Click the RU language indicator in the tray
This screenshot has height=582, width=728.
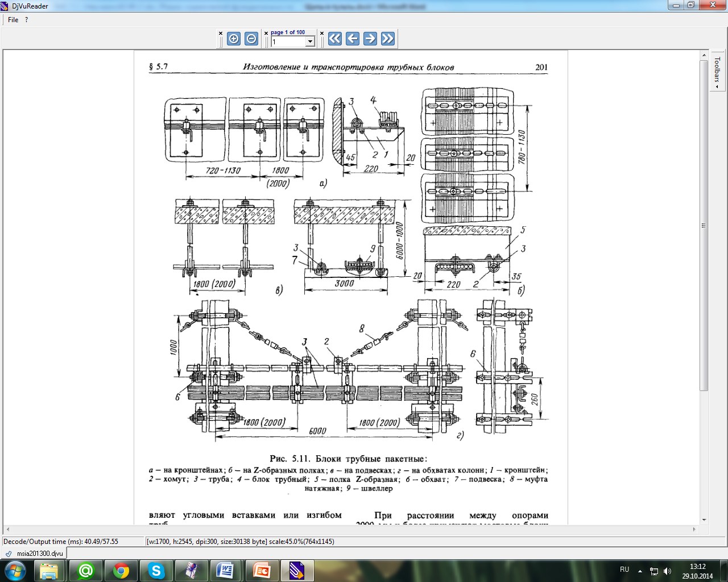tap(624, 569)
